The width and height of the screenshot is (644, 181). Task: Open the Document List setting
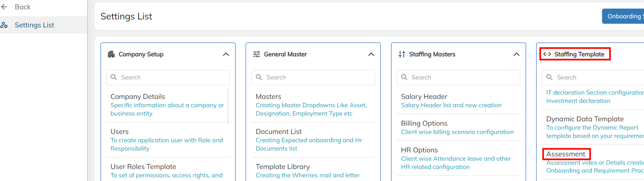pos(279,132)
